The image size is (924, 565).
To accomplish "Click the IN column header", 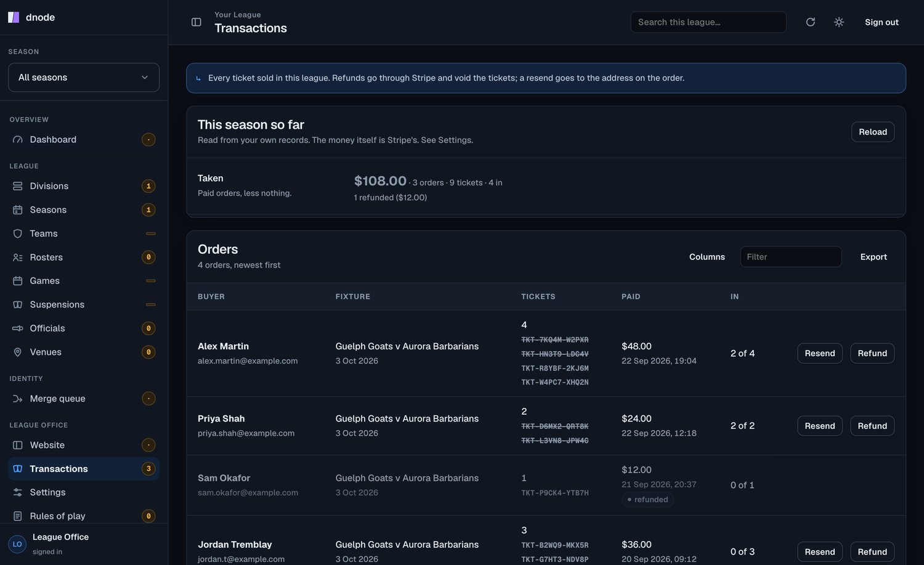I will pyautogui.click(x=735, y=297).
